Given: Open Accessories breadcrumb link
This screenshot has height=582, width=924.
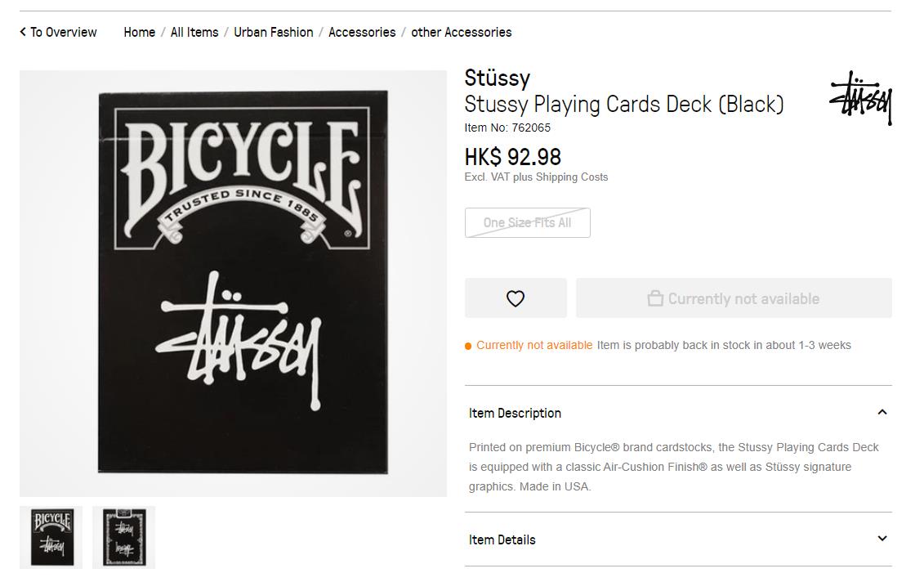Looking at the screenshot, I should coord(362,33).
